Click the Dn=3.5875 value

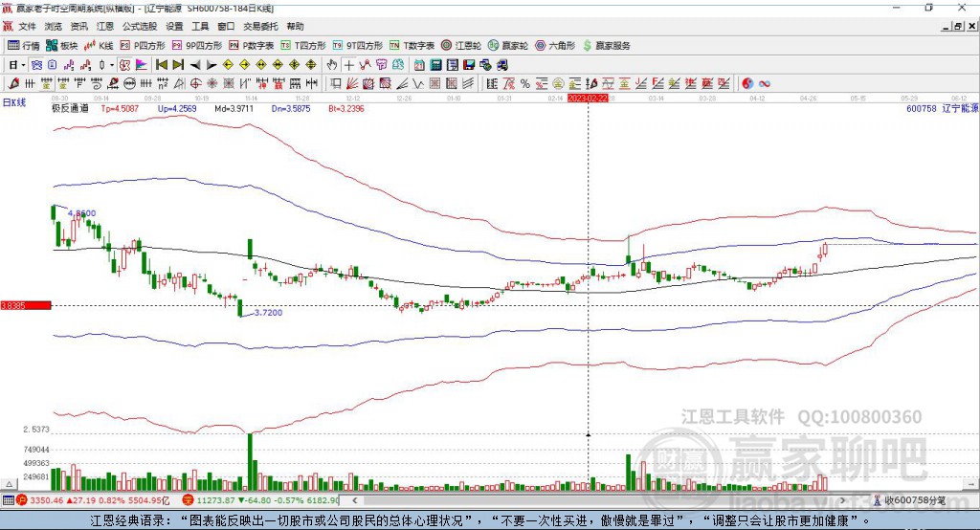291,108
